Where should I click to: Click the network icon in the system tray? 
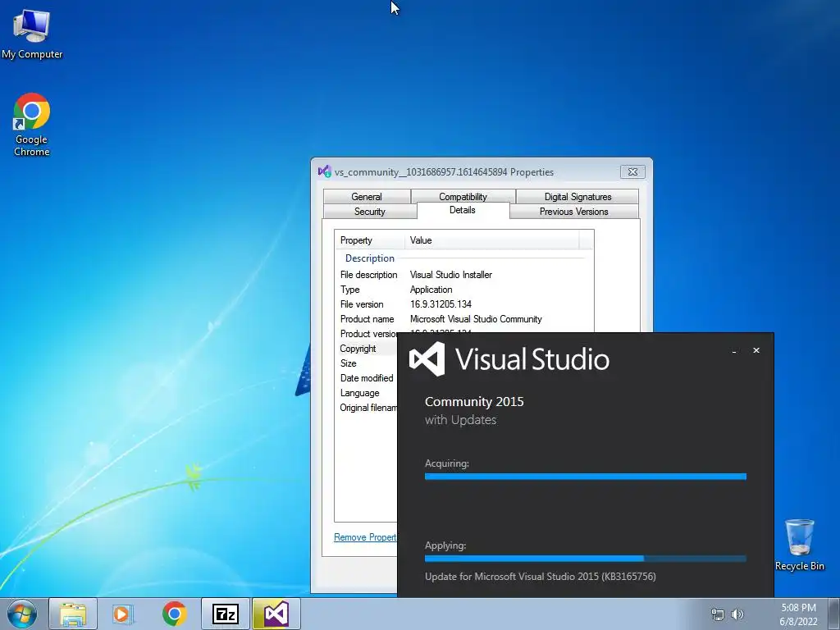[717, 614]
